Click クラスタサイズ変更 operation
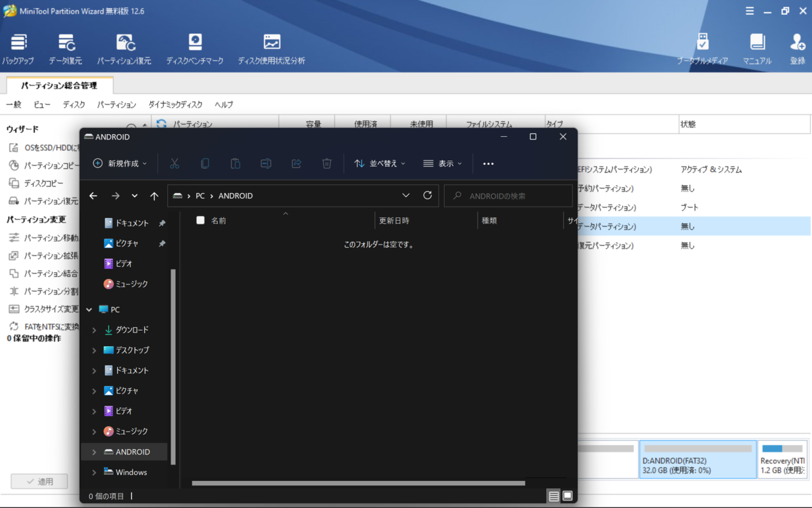Screen dimensions: 812x508 (43, 309)
